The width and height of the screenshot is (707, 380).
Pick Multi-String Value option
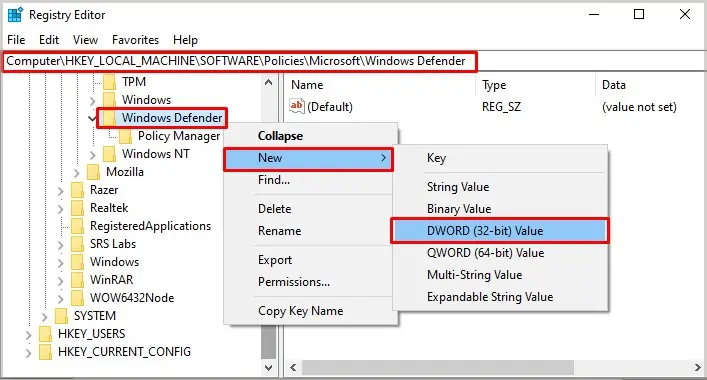[500, 275]
